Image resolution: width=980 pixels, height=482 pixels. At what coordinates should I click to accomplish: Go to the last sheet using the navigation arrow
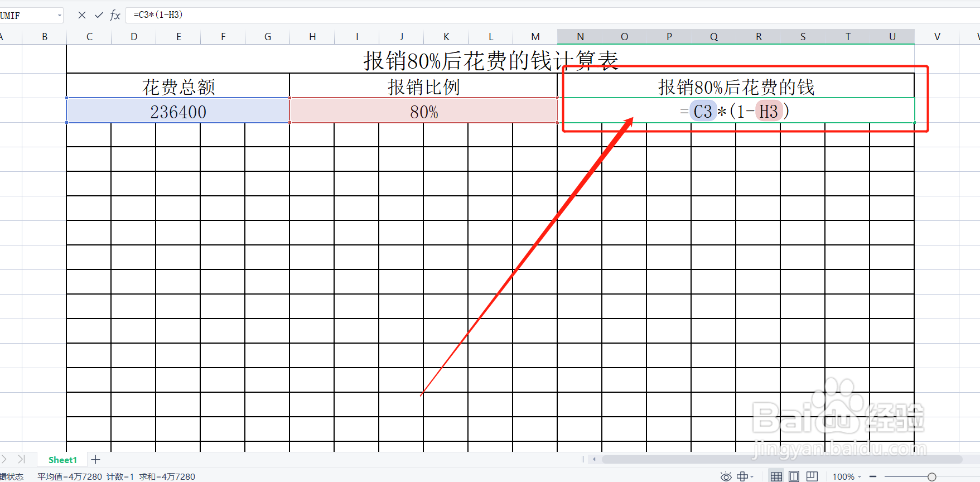tap(21, 459)
